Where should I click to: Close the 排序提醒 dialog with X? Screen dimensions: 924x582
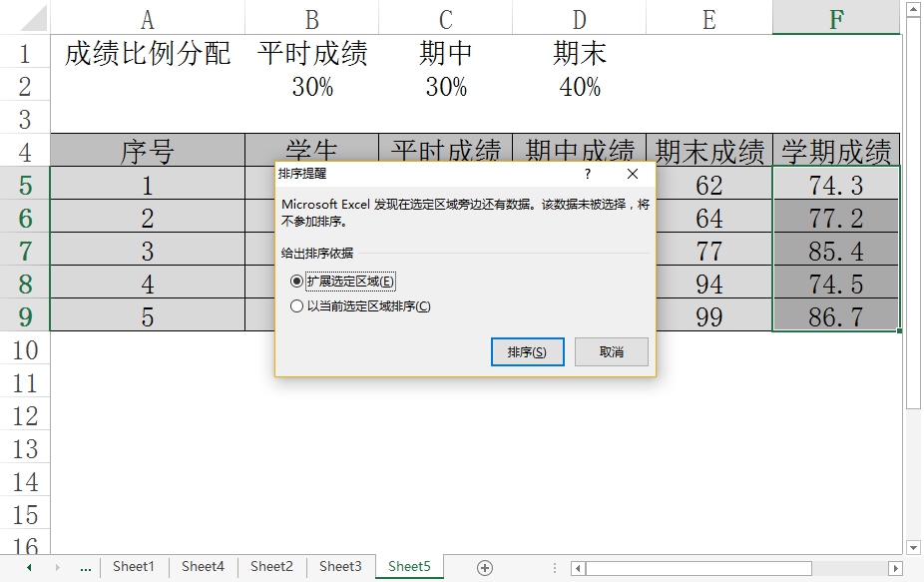tap(633, 174)
